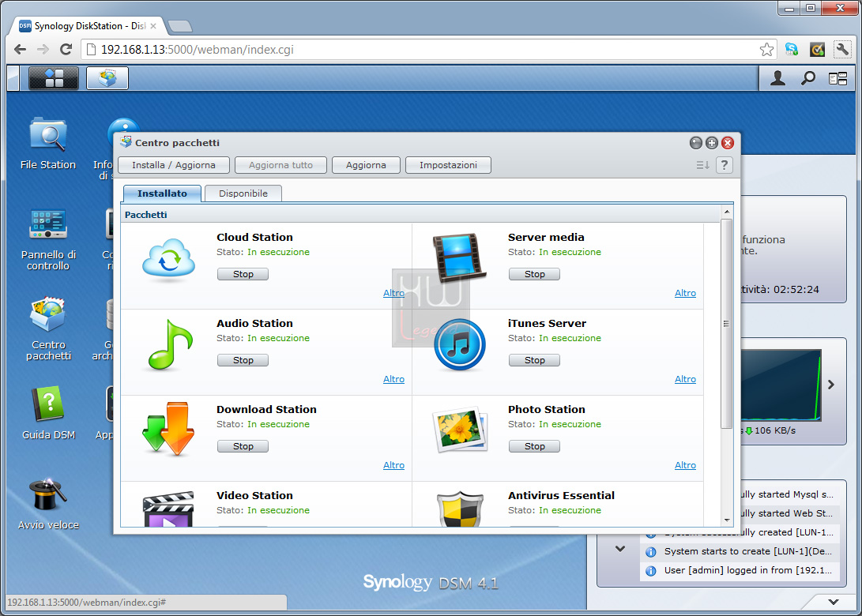Viewport: 862px width, 616px height.
Task: Stop the iTunes Server package
Action: (x=534, y=360)
